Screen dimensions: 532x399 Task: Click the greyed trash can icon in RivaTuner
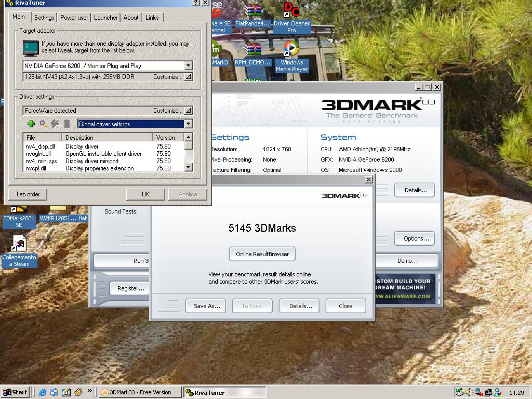(x=67, y=124)
